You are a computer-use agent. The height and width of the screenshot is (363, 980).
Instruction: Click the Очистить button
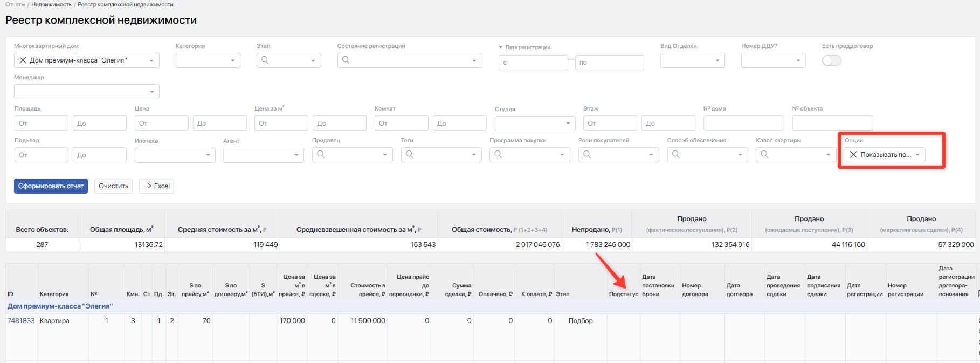pos(113,186)
